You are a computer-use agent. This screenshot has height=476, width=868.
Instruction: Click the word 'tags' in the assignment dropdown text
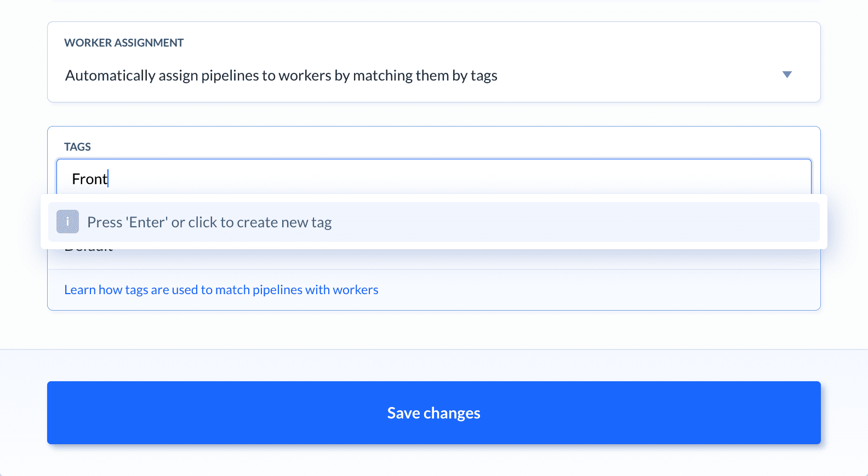tap(484, 76)
